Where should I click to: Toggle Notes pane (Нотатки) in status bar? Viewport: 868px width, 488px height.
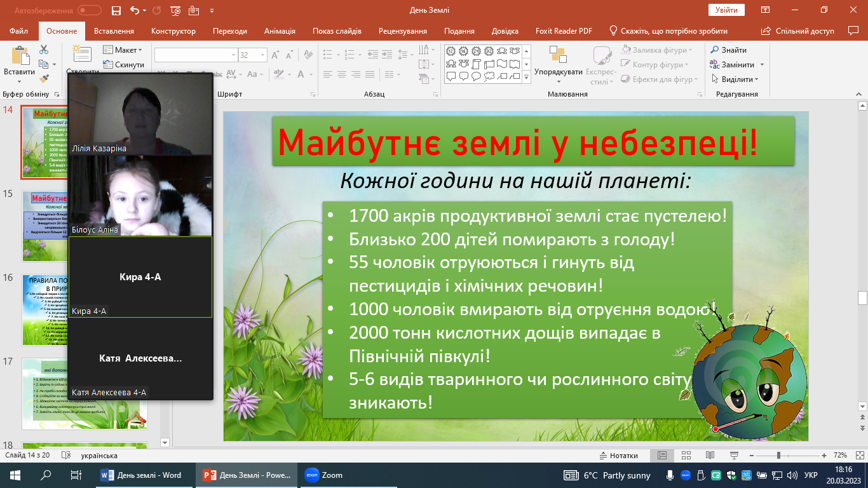pos(619,456)
